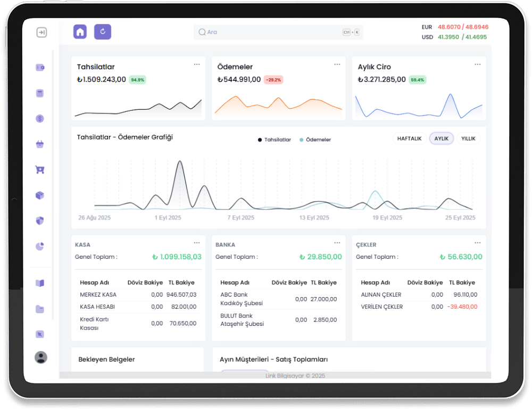Open the dollar coin icon in sidebar
532x410 pixels.
[40, 119]
